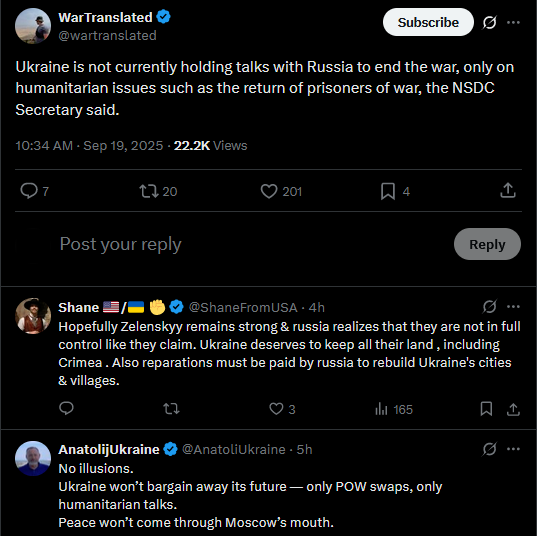Repost Shane's reply
This screenshot has width=537, height=536.
(x=171, y=409)
